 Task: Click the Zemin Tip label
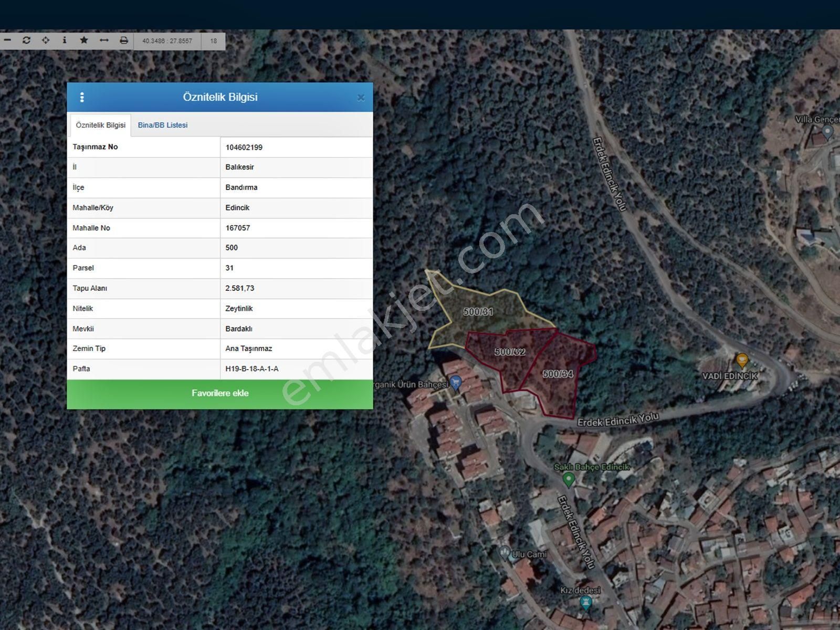[89, 349]
